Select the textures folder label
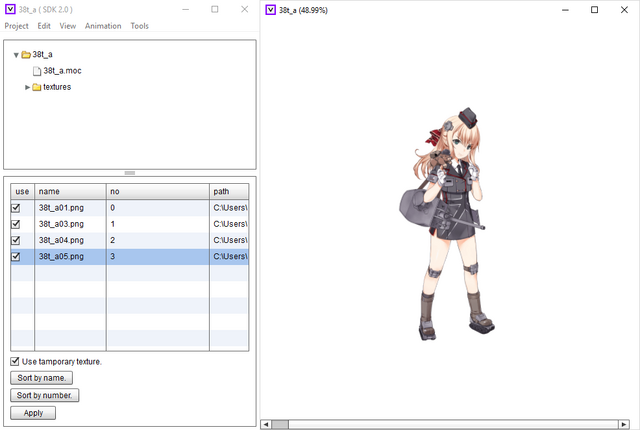Screen dimensions: 640x430 coord(57,87)
